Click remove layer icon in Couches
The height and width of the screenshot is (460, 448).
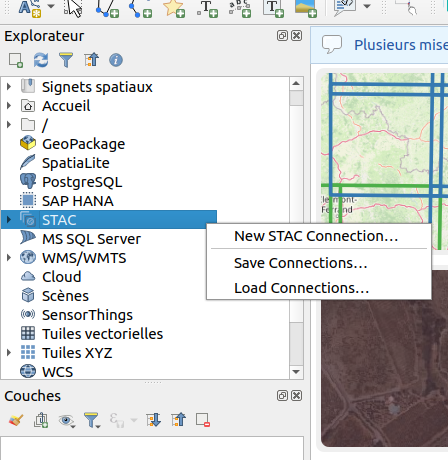tap(203, 420)
